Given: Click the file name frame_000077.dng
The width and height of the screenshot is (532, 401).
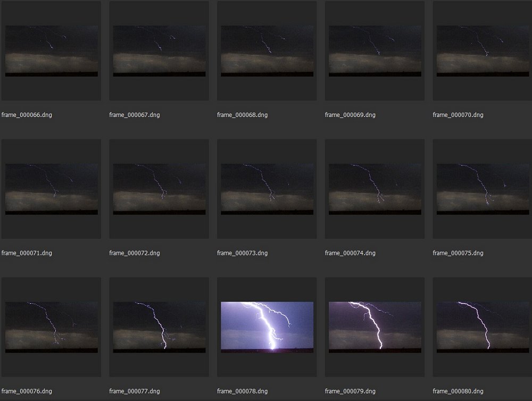Looking at the screenshot, I should tap(135, 391).
